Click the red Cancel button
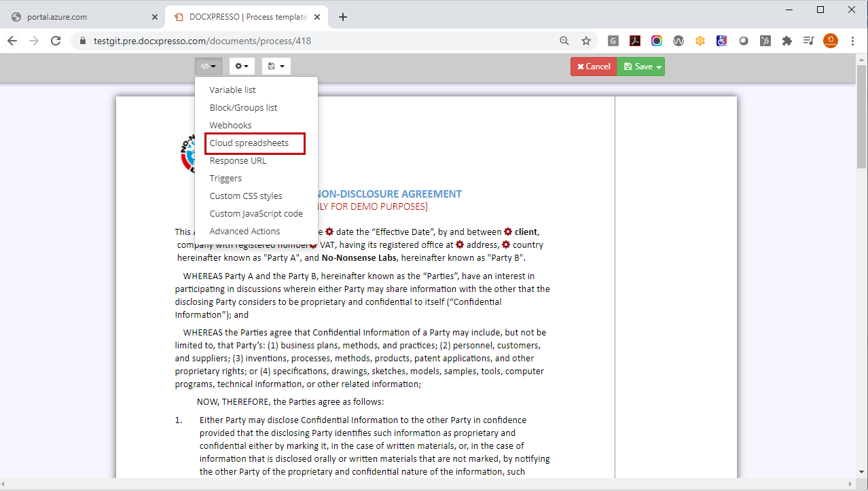This screenshot has height=491, width=868. pyautogui.click(x=594, y=67)
